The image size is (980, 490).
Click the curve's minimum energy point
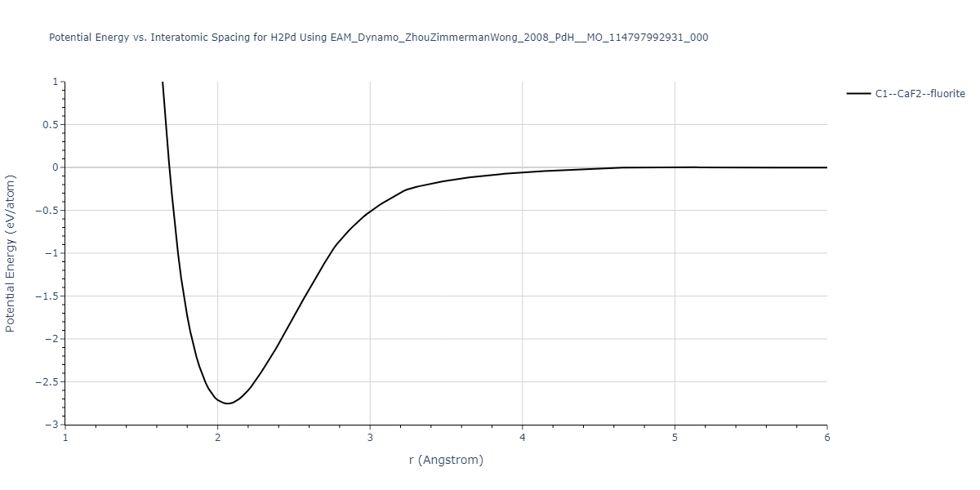tap(229, 403)
